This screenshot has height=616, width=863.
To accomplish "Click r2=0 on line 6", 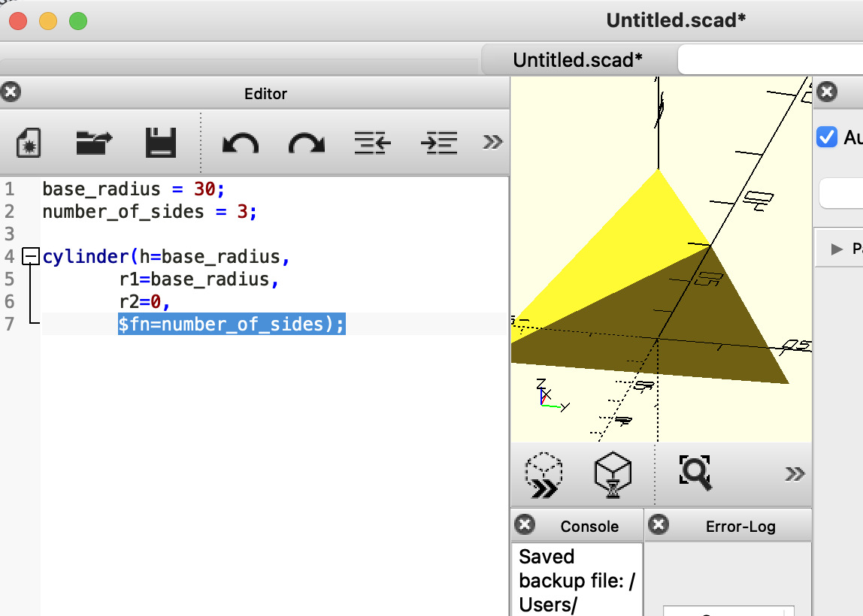I will 140,302.
